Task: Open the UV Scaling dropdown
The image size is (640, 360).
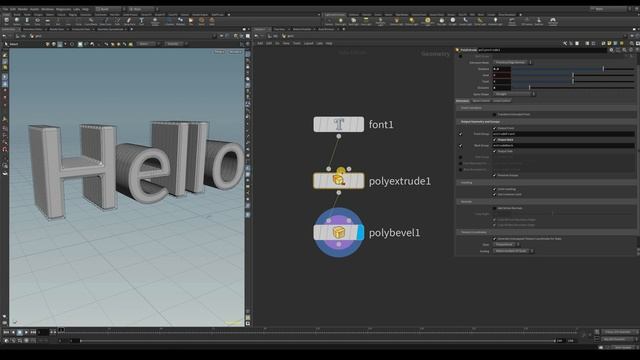Action: point(513,251)
